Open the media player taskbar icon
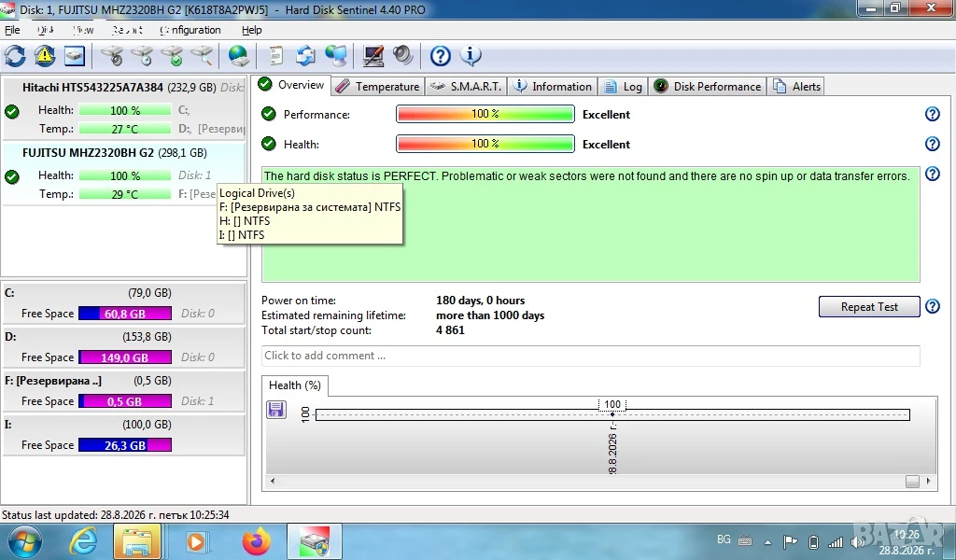The image size is (956, 560). [196, 541]
